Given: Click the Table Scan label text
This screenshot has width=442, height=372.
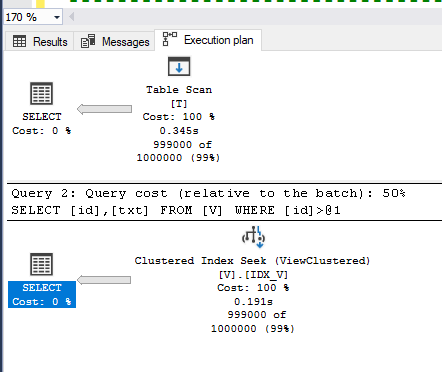Looking at the screenshot, I should [179, 90].
